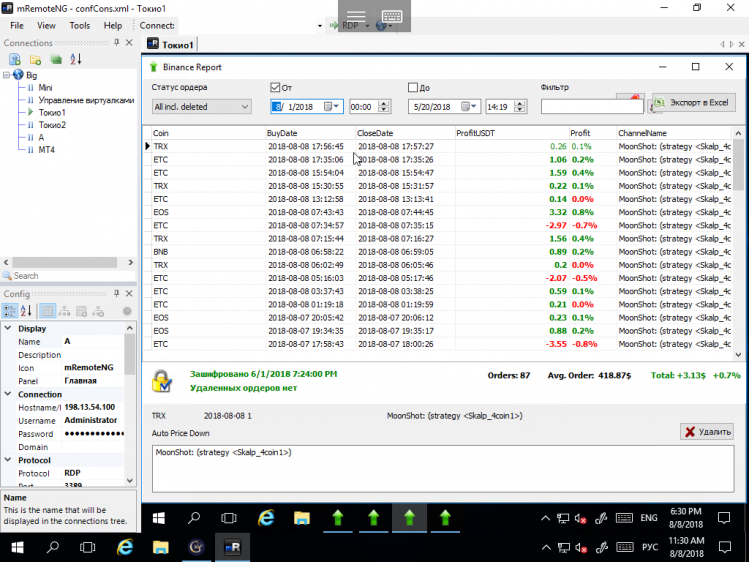
Task: Open remote notification center icon
Action: [x=724, y=518]
